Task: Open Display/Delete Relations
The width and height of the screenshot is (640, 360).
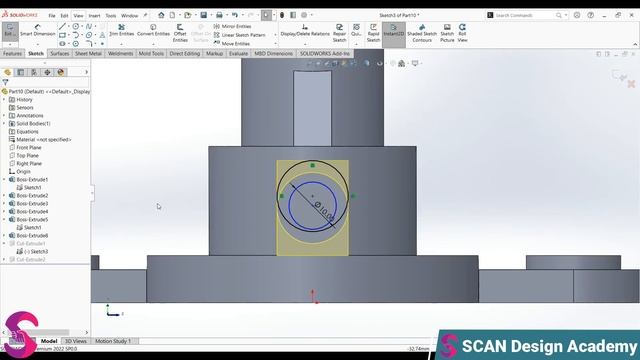Action: (x=305, y=30)
